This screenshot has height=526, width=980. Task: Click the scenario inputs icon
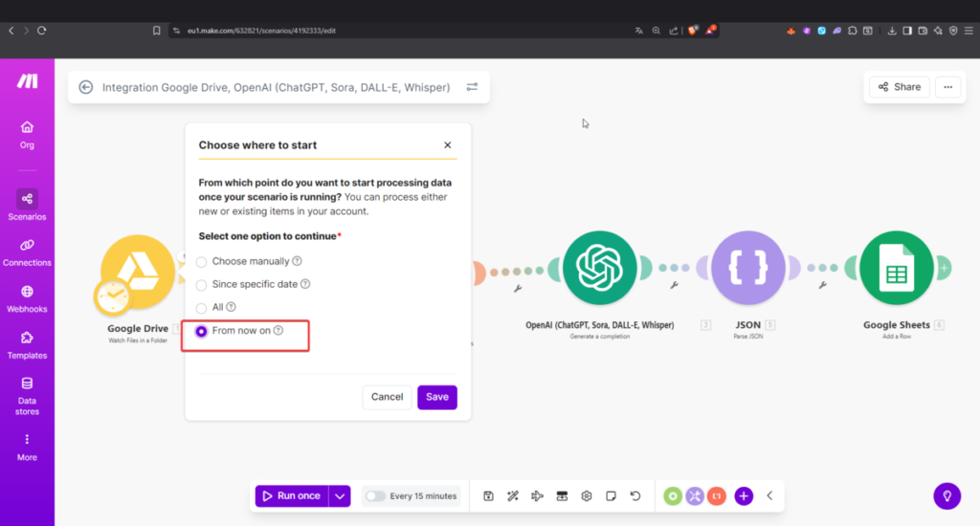[562, 496]
